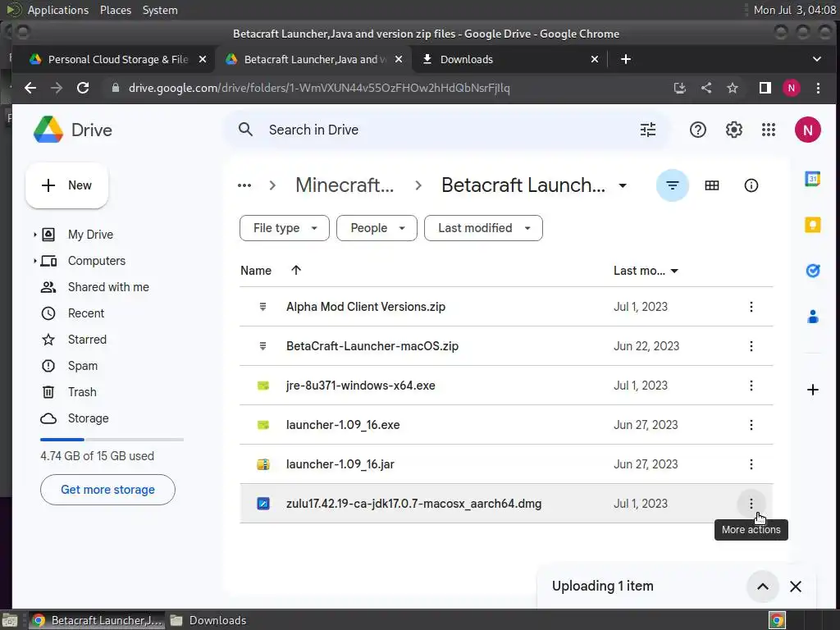The image size is (840, 630).
Task: View folder details info icon
Action: [751, 185]
